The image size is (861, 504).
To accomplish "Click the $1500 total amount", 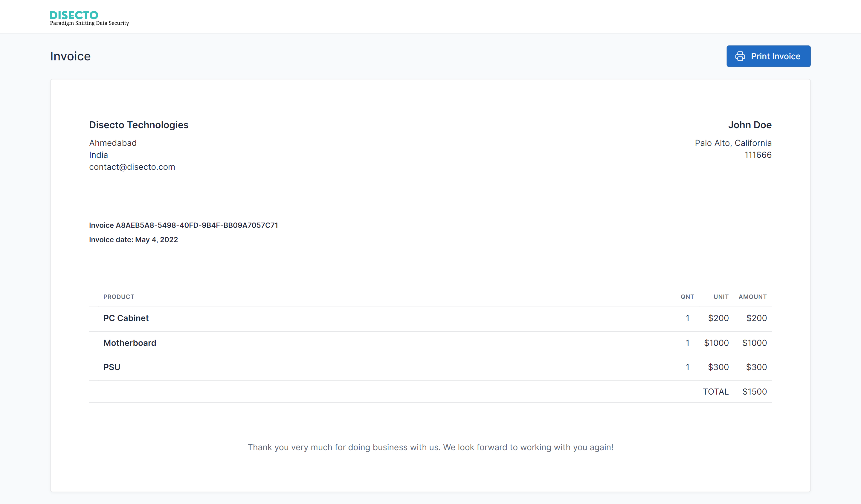I will pos(755,392).
